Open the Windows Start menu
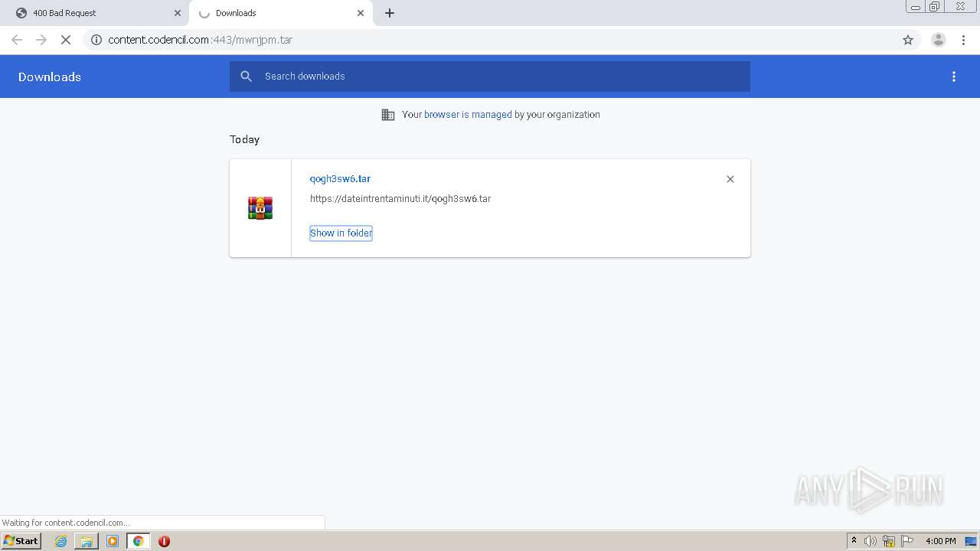The height and width of the screenshot is (551, 980). coord(21,541)
